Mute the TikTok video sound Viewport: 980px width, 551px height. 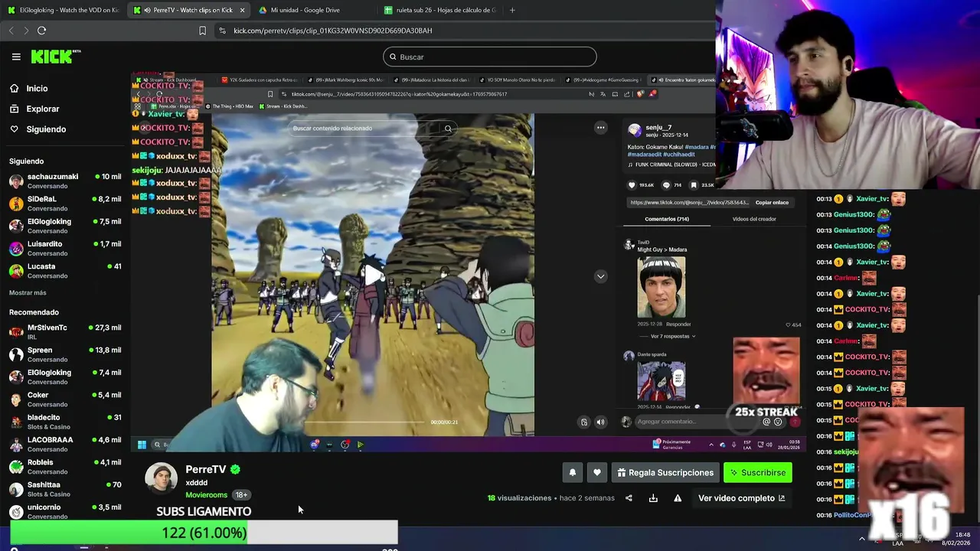pos(600,422)
